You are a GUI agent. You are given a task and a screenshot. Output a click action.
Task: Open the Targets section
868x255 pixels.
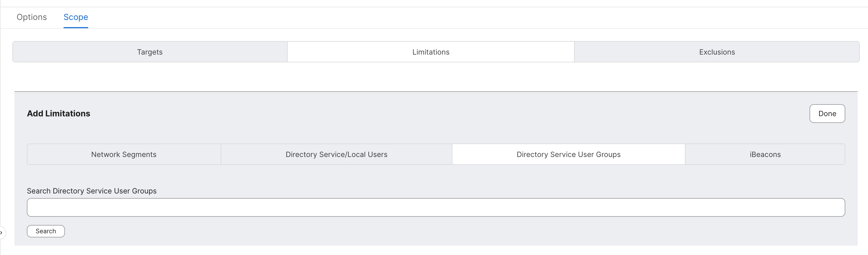coord(150,52)
